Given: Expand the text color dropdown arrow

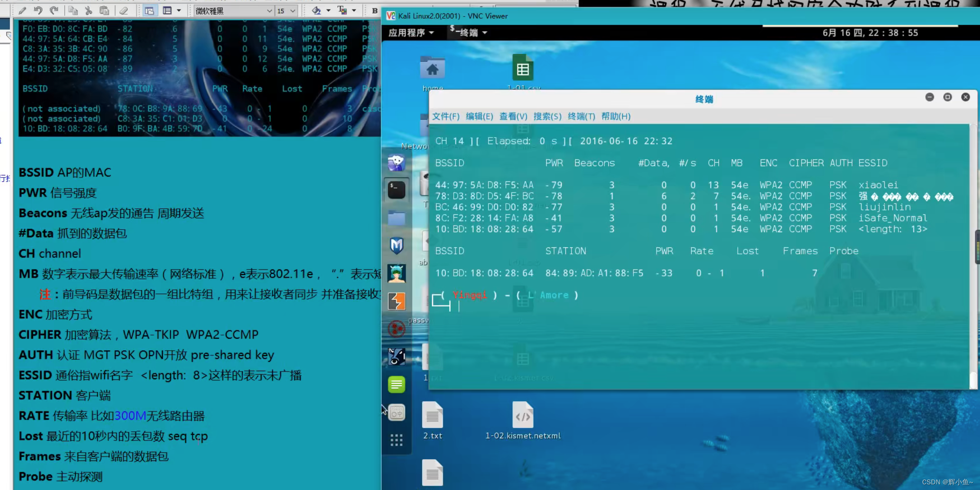Looking at the screenshot, I should [x=354, y=10].
